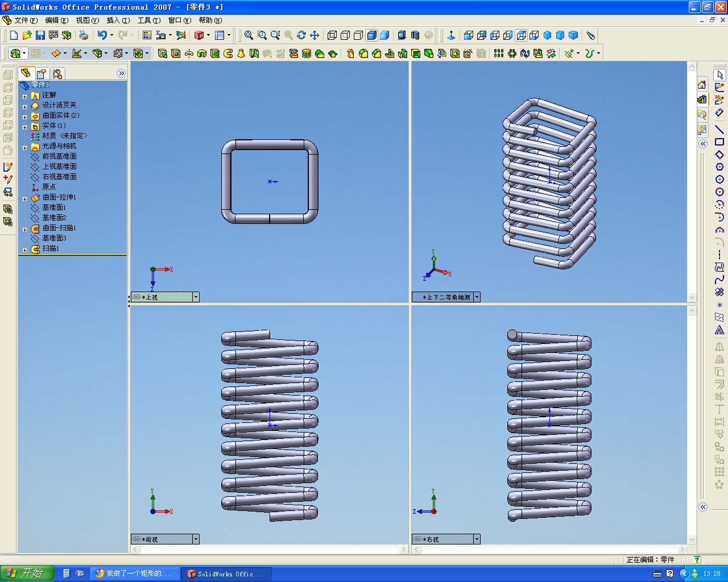
Task: Toggle Hidden Lines Visible display mode
Action: [x=345, y=35]
